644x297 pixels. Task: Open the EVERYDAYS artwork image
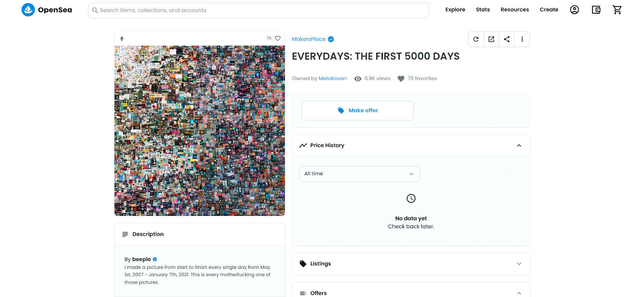tap(200, 131)
